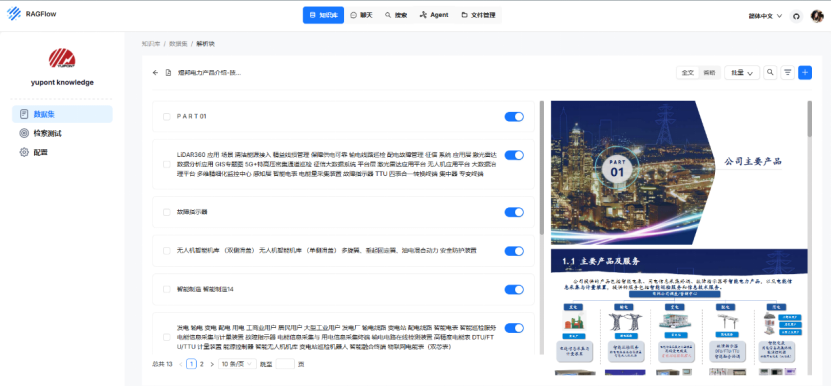Select 配置 in the sidebar
Image resolution: width=831 pixels, height=387 pixels.
coord(62,152)
